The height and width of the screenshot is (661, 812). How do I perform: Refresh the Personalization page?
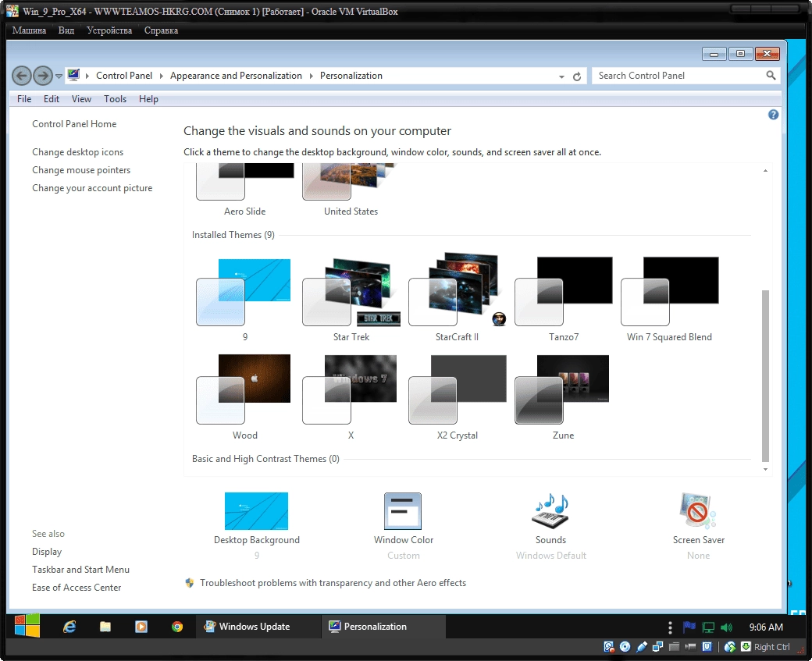tap(577, 76)
